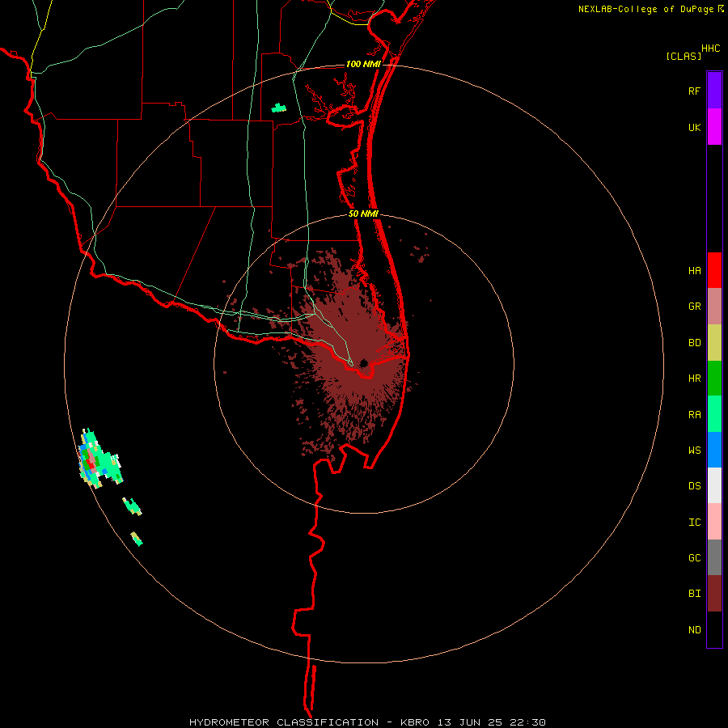This screenshot has height=728, width=728.
Task: Click the GR legend label
Action: click(x=694, y=307)
